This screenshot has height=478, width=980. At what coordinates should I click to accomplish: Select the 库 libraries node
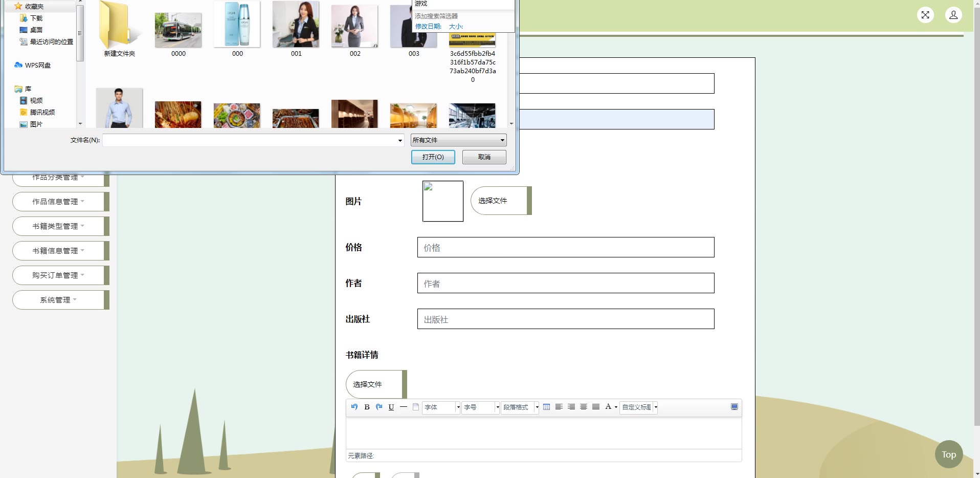23,89
